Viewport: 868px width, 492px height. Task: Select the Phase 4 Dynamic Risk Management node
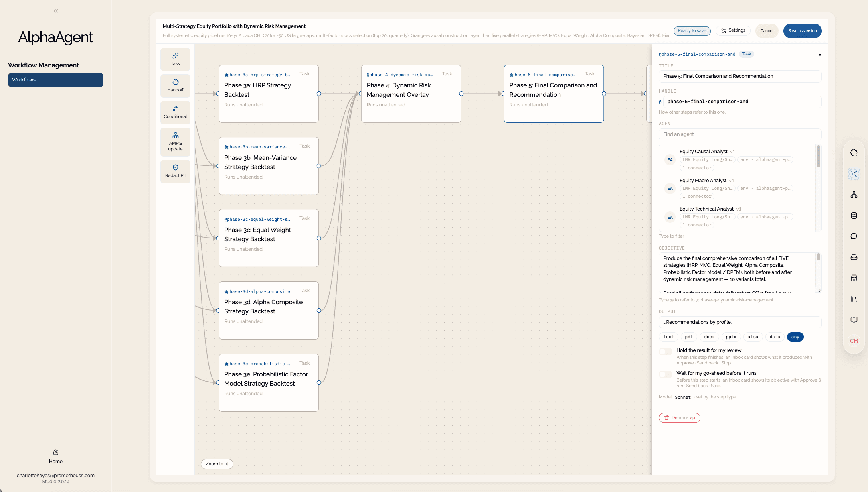pyautogui.click(x=411, y=94)
